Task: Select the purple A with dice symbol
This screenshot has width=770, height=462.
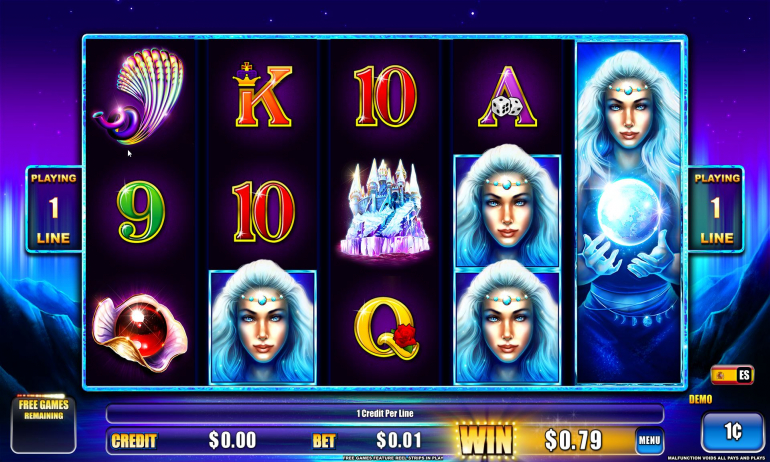Action: tap(507, 96)
